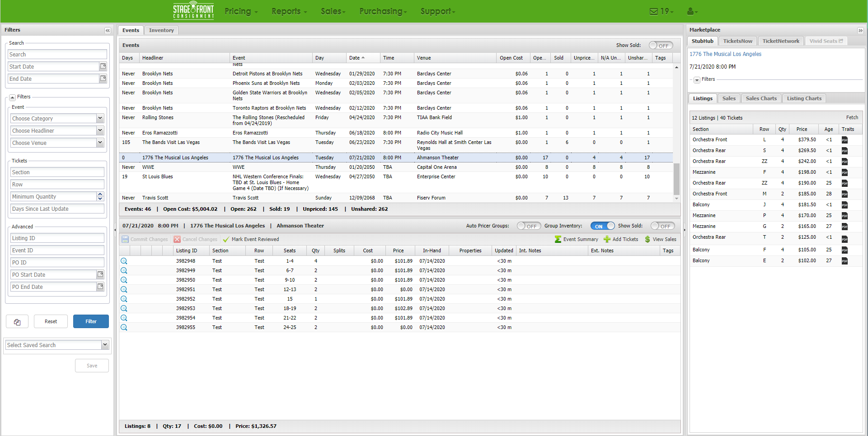Screen dimensions: 868x436
Task: Open the Support top menu
Action: pos(438,11)
